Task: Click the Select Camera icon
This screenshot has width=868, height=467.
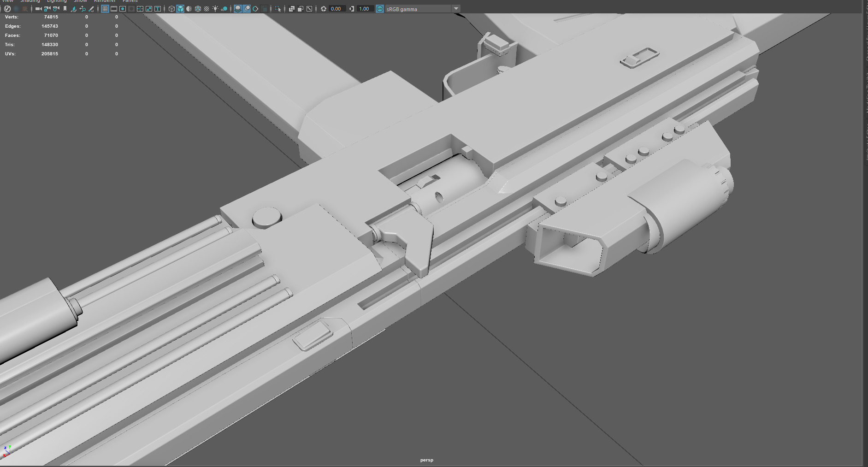Action: coord(39,9)
